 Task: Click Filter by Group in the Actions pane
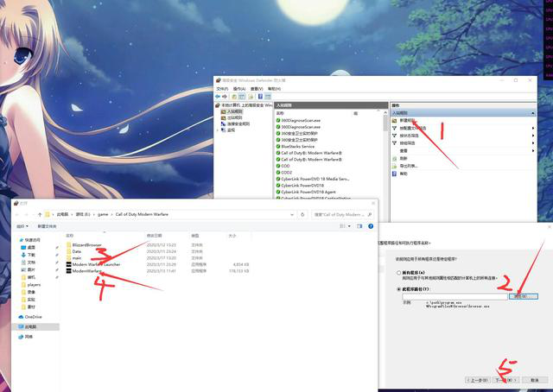(407, 143)
